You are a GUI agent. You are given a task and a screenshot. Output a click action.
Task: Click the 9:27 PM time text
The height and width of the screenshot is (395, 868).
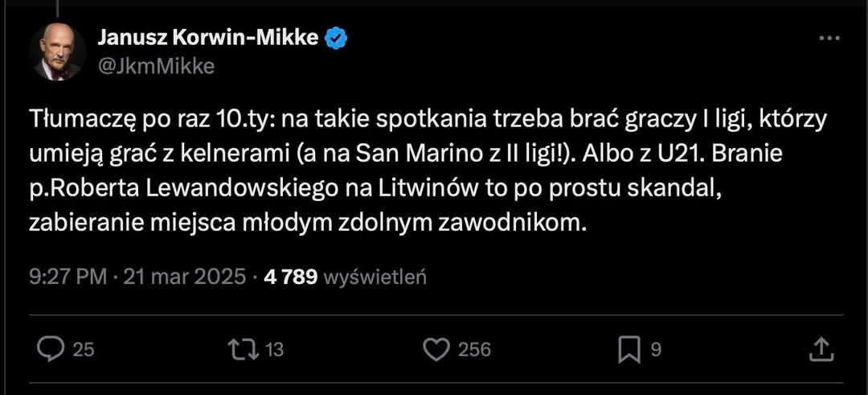point(68,278)
